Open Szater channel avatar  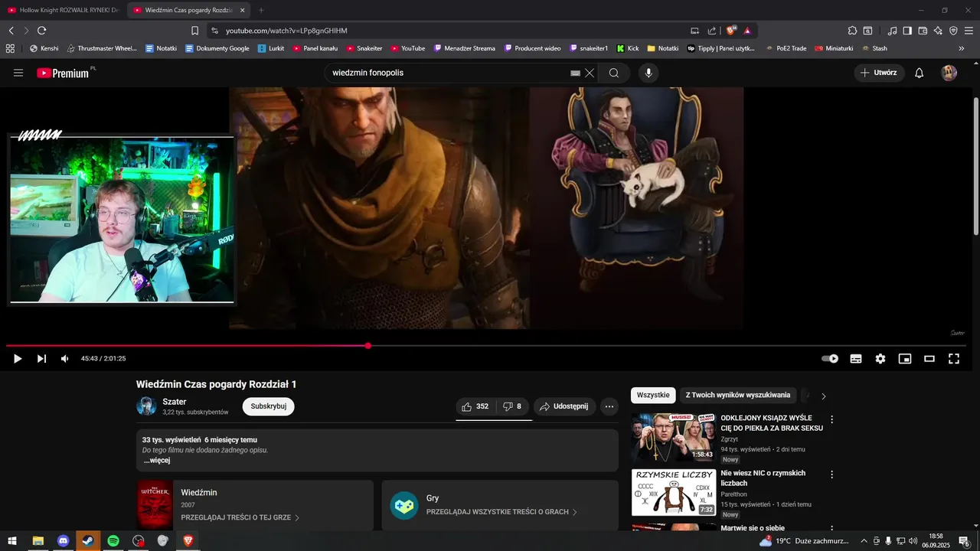[146, 406]
